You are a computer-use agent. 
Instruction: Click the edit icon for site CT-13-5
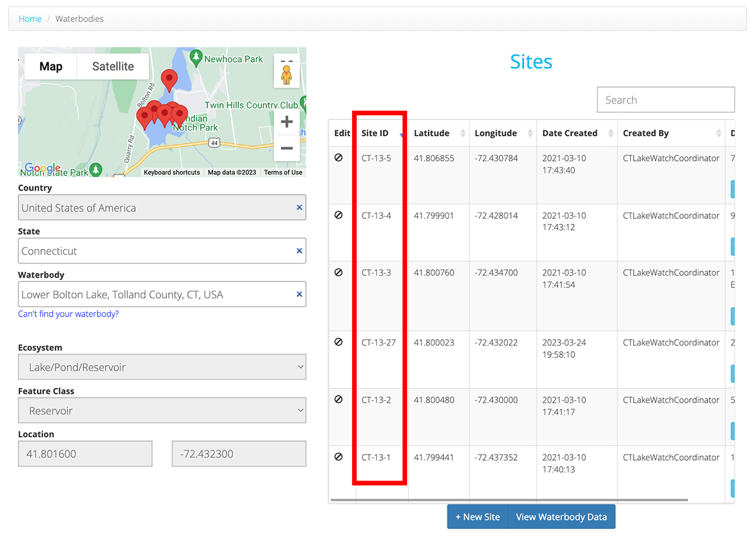coord(339,158)
